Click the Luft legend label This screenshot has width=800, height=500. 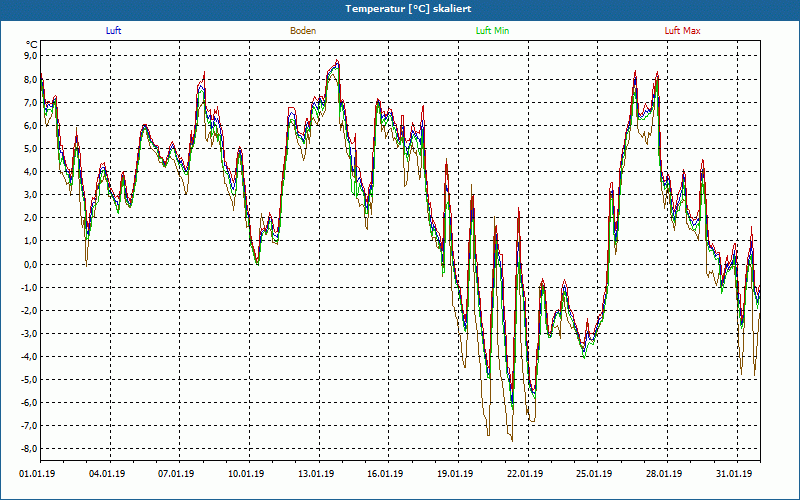[x=113, y=31]
